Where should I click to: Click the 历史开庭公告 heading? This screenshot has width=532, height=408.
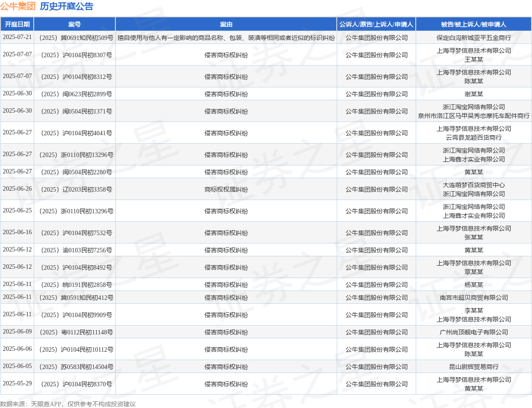tap(67, 6)
